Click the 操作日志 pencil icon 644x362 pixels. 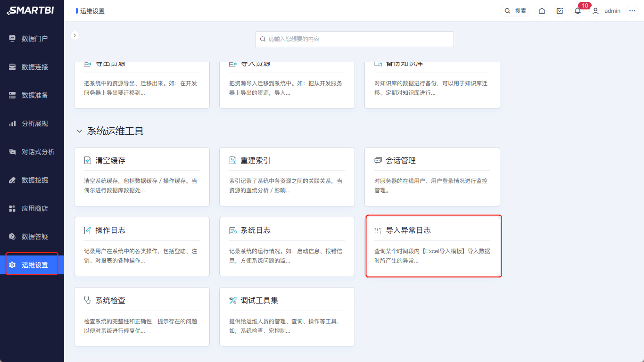click(88, 230)
